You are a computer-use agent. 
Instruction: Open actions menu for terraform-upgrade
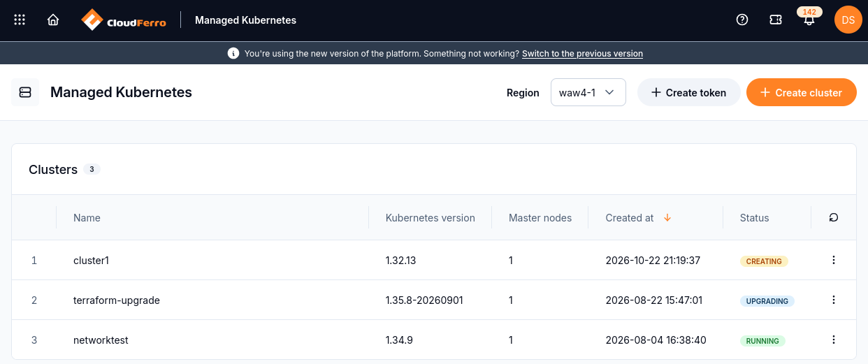[x=833, y=300]
